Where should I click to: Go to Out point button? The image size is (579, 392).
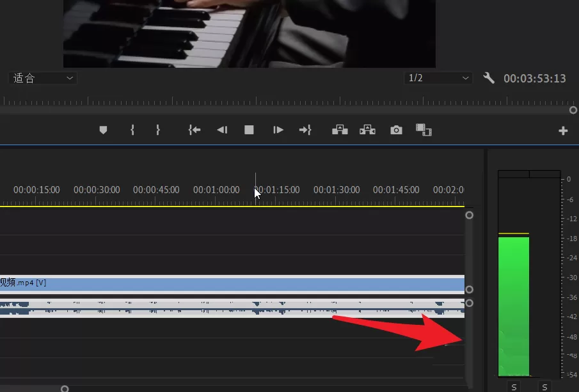click(305, 130)
